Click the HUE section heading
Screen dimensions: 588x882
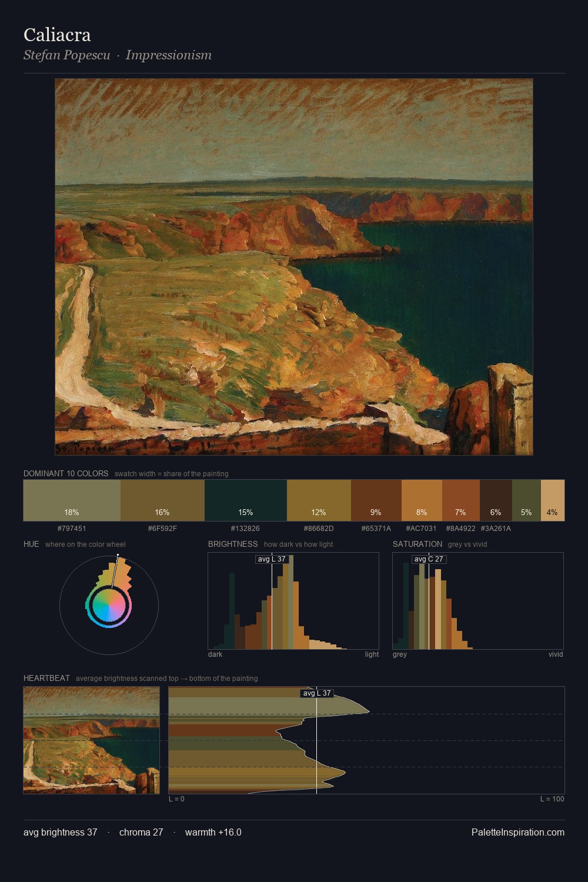(31, 544)
